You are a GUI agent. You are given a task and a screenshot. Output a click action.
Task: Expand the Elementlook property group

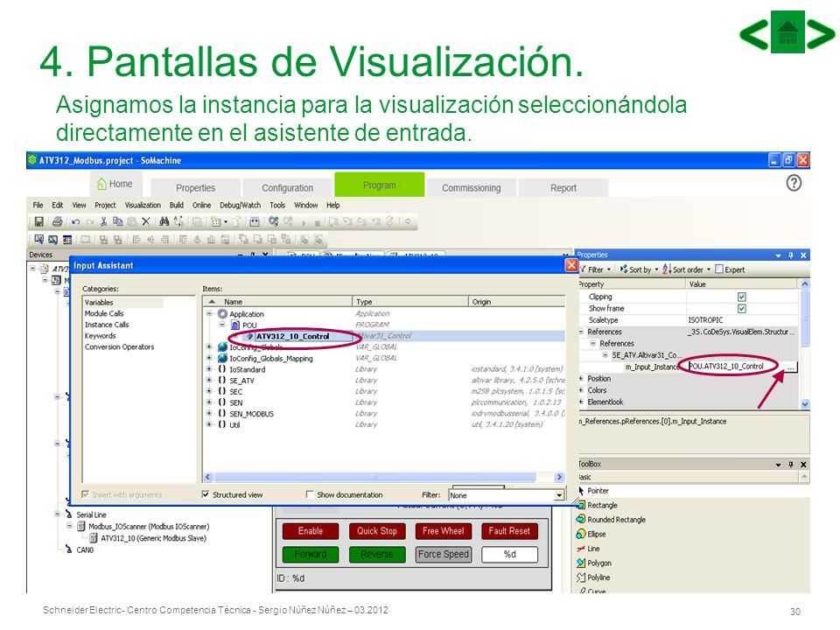[x=581, y=402]
